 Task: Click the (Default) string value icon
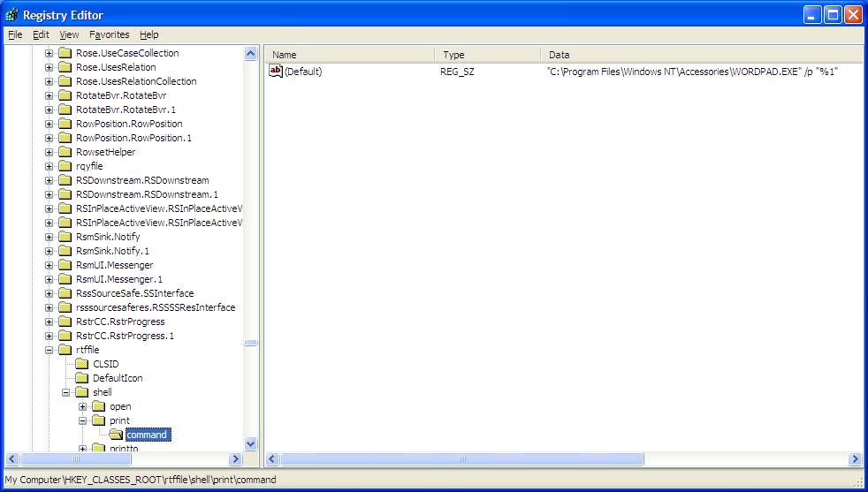(275, 72)
